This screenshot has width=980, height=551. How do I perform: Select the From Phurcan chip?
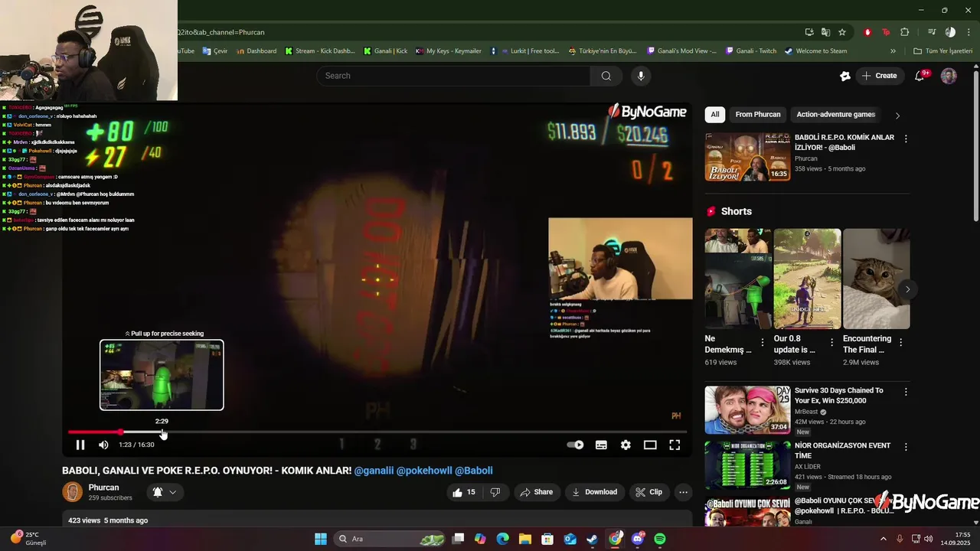click(x=758, y=115)
